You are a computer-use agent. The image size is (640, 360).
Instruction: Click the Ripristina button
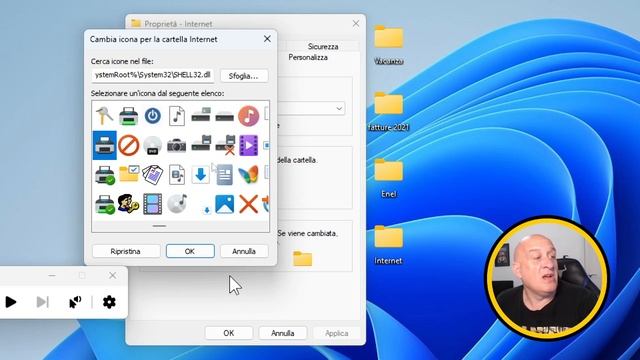(125, 251)
